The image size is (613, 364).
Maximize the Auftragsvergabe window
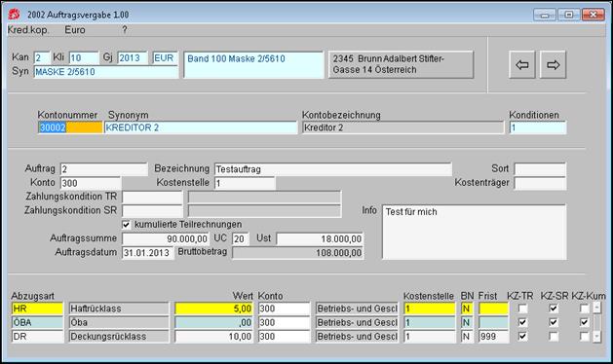pos(569,15)
